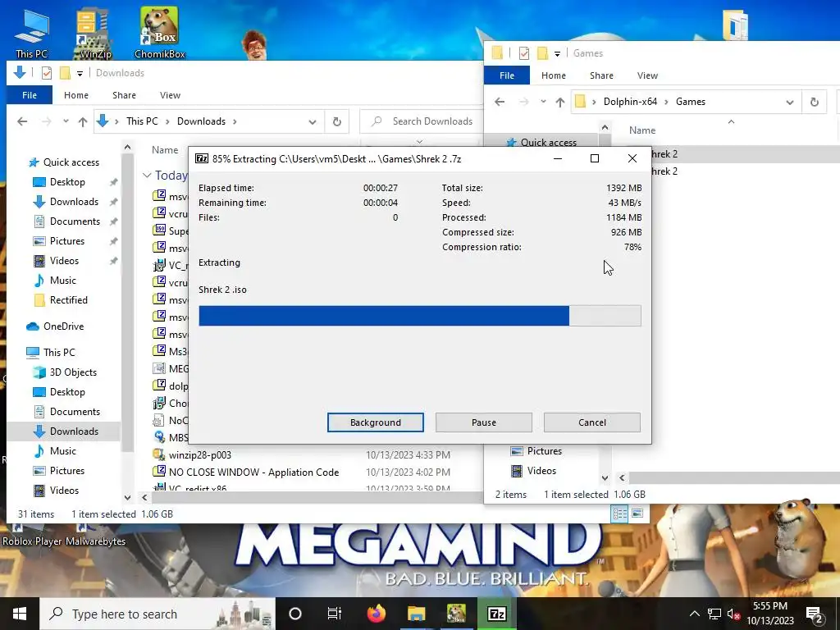Image resolution: width=840 pixels, height=630 pixels.
Task: Expand Downloads address bar history dropdown
Action: [x=313, y=121]
